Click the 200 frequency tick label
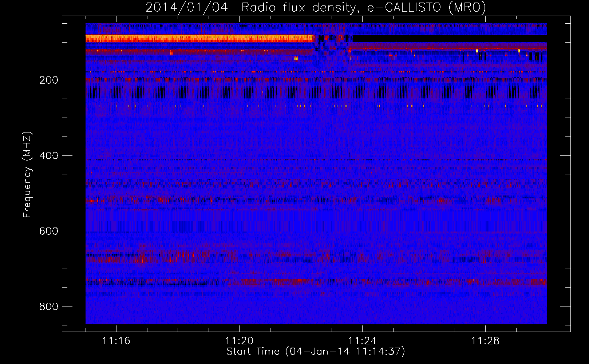The height and width of the screenshot is (364, 589). pyautogui.click(x=49, y=80)
